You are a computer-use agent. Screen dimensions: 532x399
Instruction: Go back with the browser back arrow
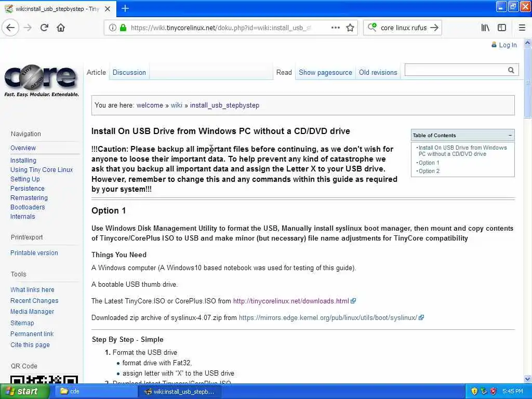click(x=10, y=28)
